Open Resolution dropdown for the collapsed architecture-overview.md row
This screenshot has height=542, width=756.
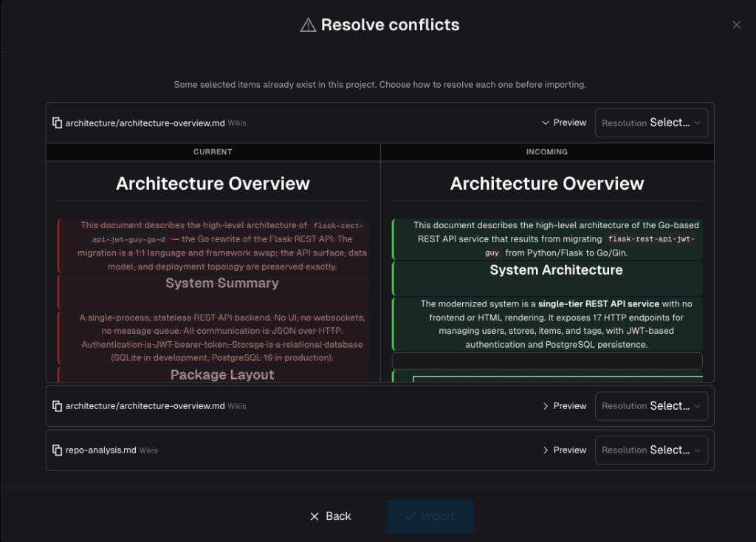point(651,406)
